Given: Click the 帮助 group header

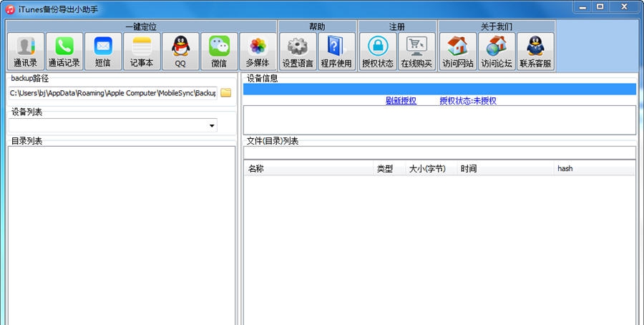Looking at the screenshot, I should click(x=317, y=26).
